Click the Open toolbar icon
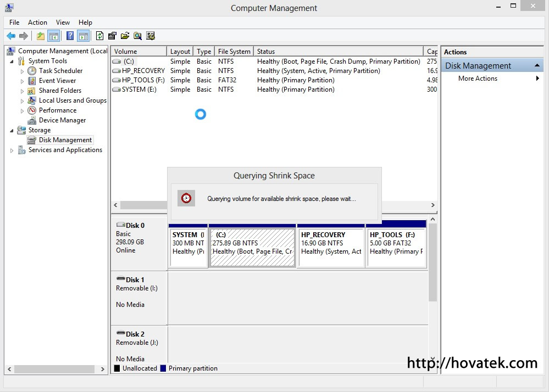This screenshot has height=392, width=549. point(125,35)
